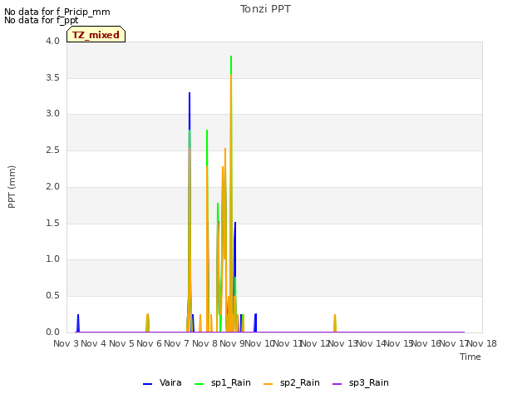Click the 0.0 y-axis tick label
This screenshot has width=532, height=399.
click(x=52, y=332)
